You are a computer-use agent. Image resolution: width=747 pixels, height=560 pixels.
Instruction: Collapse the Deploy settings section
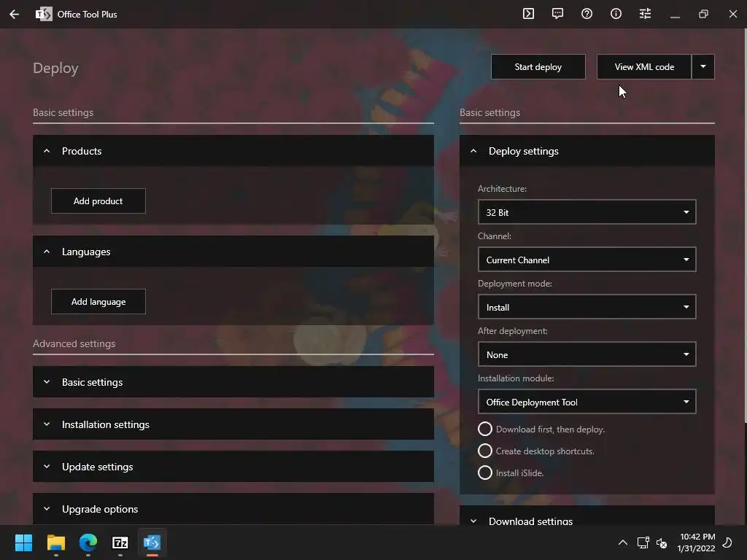[587, 151]
